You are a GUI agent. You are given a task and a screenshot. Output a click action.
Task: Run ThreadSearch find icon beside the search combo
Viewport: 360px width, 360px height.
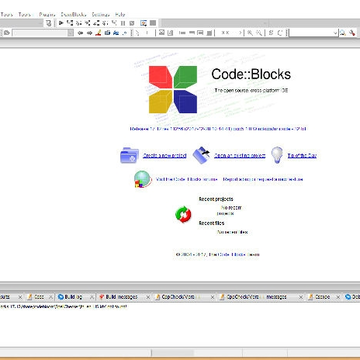click(343, 33)
